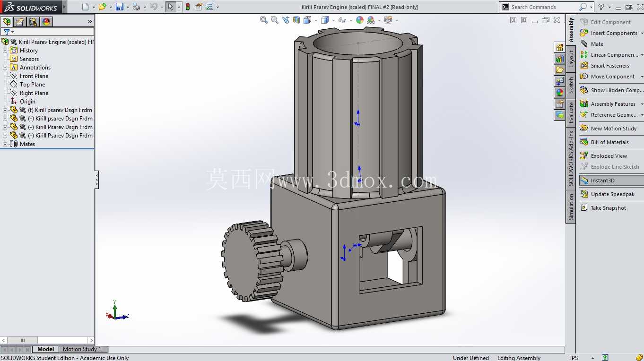Click Apply Scene icon
This screenshot has width=644, height=361.
[371, 20]
